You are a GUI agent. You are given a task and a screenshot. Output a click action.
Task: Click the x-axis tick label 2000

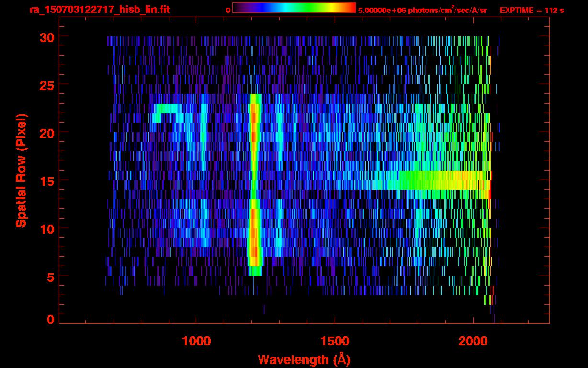point(473,341)
